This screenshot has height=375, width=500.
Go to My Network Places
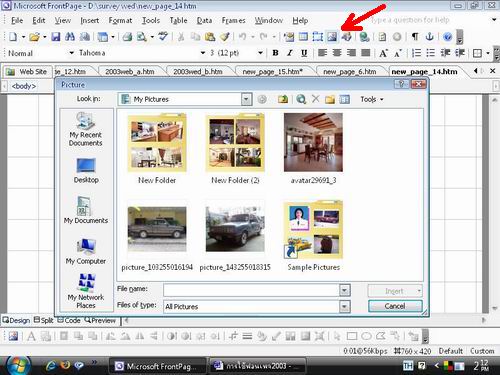tap(86, 291)
